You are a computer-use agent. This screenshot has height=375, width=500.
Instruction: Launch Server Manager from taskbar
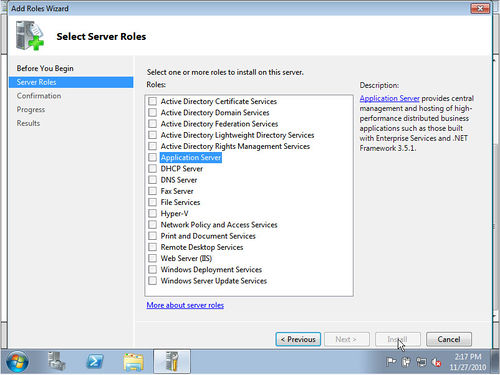[56, 361]
